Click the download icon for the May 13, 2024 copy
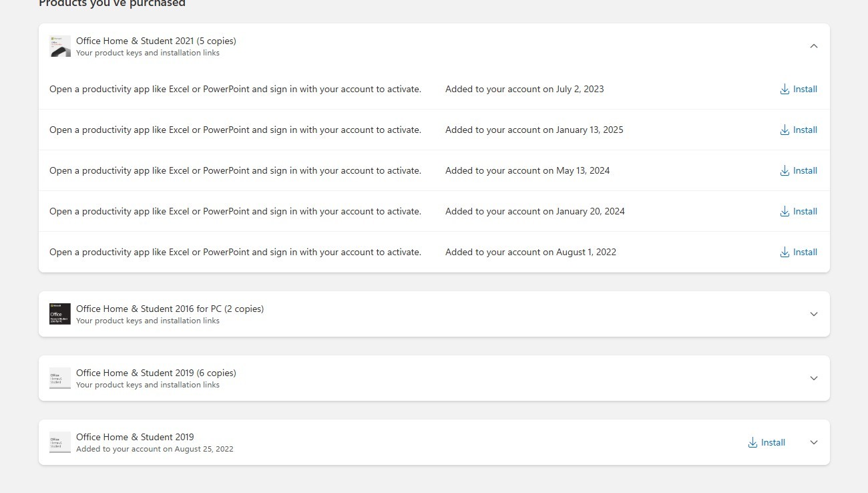The width and height of the screenshot is (868, 493). tap(785, 171)
